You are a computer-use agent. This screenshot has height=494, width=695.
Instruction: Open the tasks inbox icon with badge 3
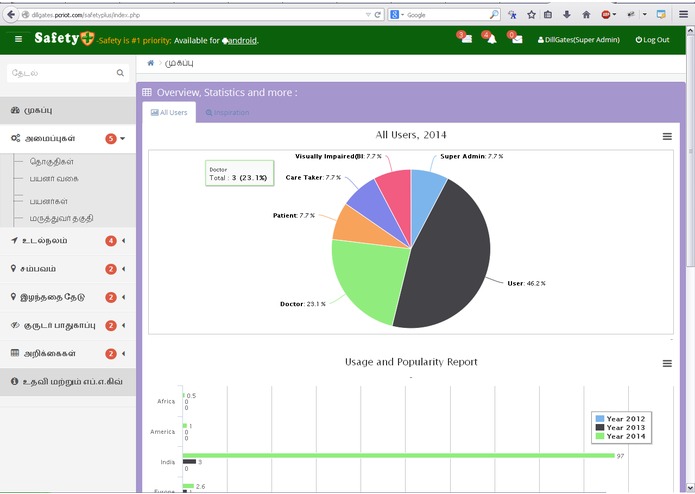pos(465,38)
